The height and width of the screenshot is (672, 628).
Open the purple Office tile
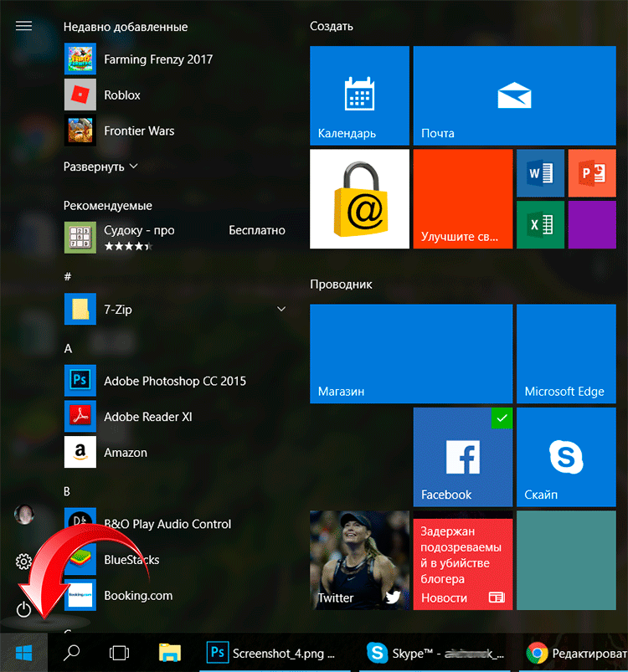pos(592,224)
